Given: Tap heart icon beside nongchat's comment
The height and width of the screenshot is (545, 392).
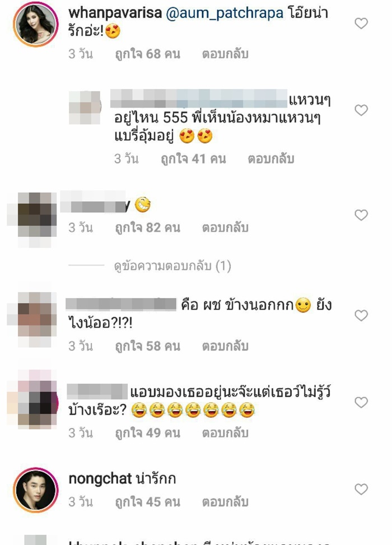Looking at the screenshot, I should tap(361, 489).
